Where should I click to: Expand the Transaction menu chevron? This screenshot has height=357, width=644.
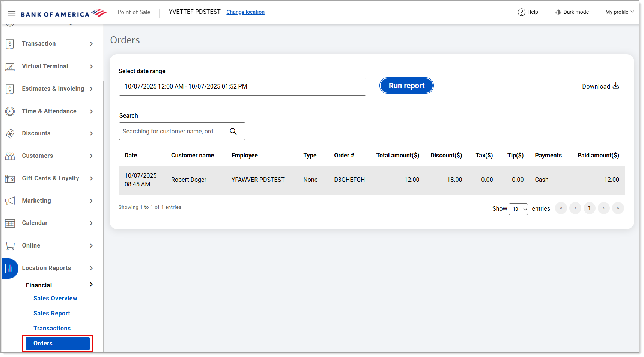click(x=91, y=44)
